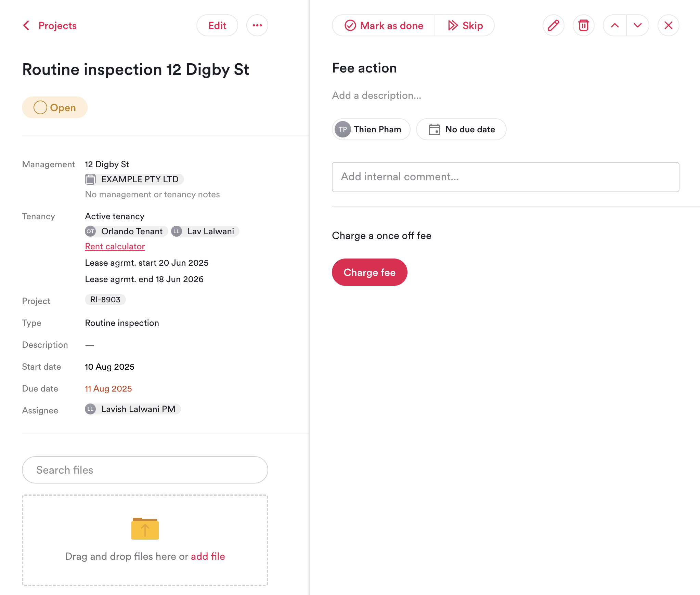The width and height of the screenshot is (700, 595).
Task: Click the add file link
Action: point(208,556)
